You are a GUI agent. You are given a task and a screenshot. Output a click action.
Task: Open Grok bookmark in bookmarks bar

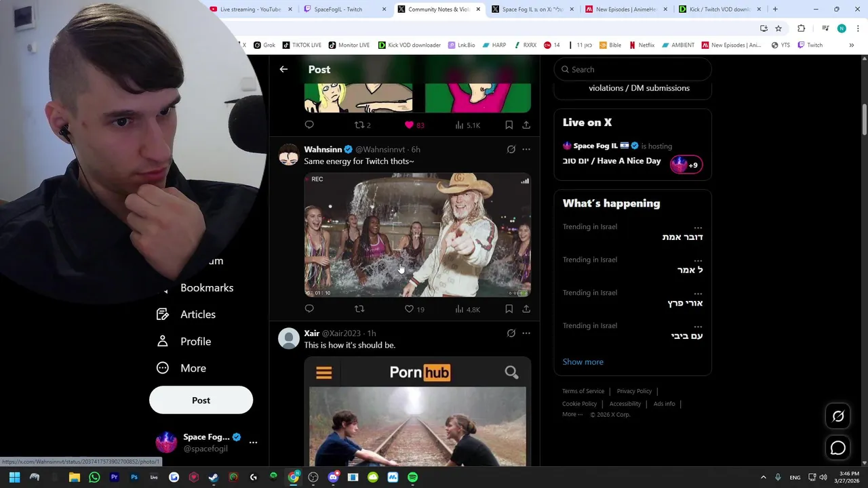pos(264,45)
